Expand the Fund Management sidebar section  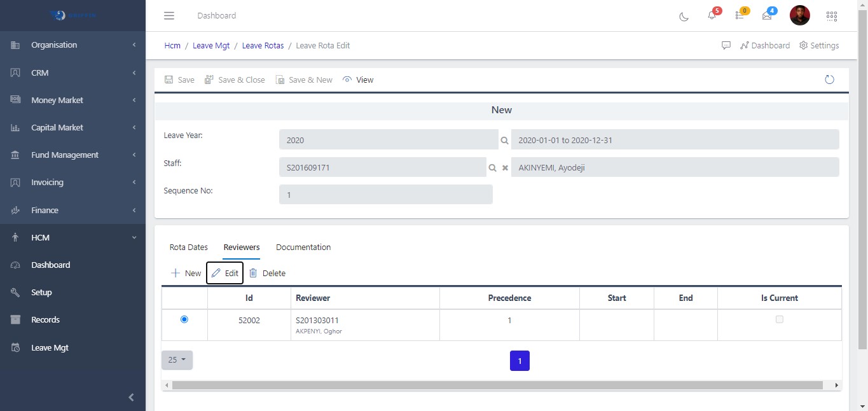tap(65, 155)
